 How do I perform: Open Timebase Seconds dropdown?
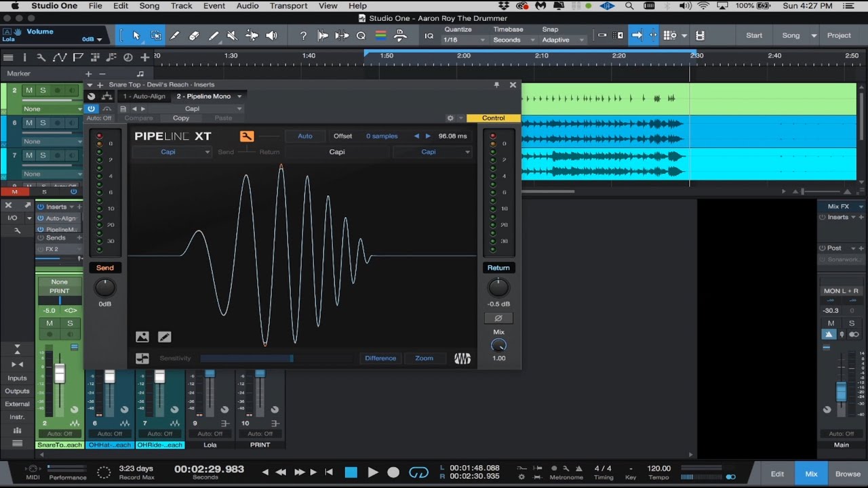click(x=514, y=40)
